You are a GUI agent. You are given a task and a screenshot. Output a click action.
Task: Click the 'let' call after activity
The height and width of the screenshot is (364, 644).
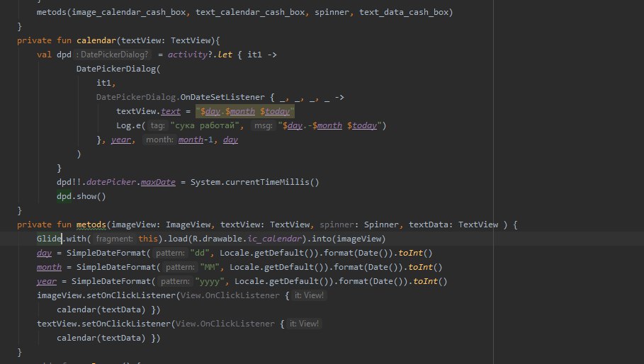225,55
